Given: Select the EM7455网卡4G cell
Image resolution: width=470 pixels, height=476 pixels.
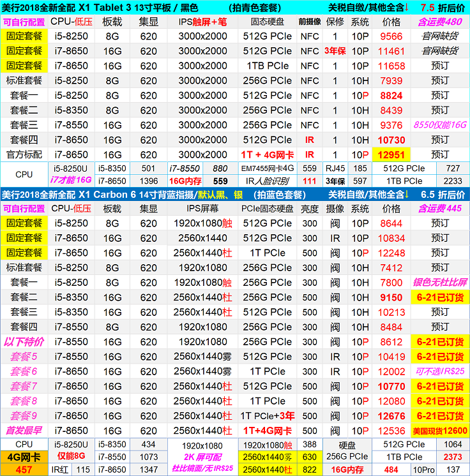Looking at the screenshot, I should tap(268, 168).
